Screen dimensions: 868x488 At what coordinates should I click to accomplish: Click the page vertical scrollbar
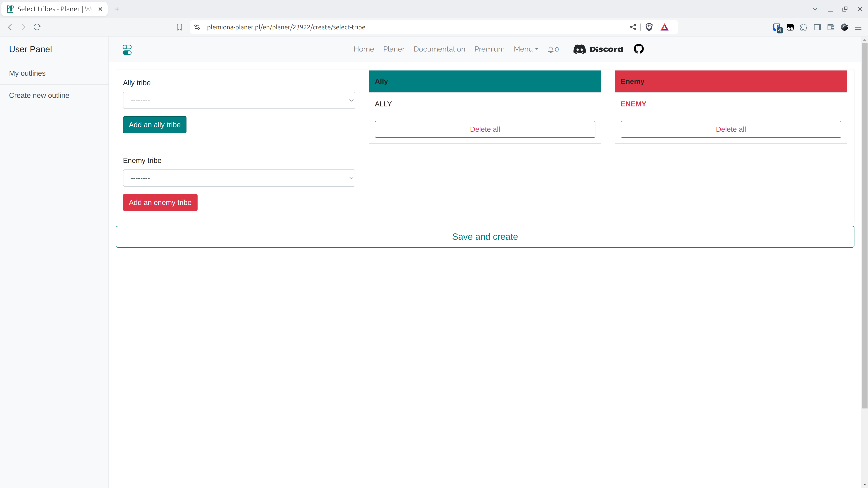click(864, 226)
